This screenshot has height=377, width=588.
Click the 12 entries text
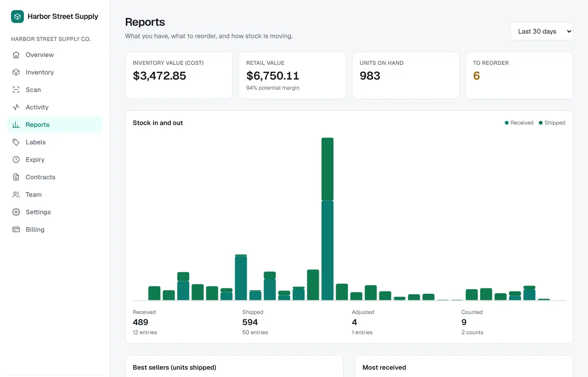[x=145, y=332]
